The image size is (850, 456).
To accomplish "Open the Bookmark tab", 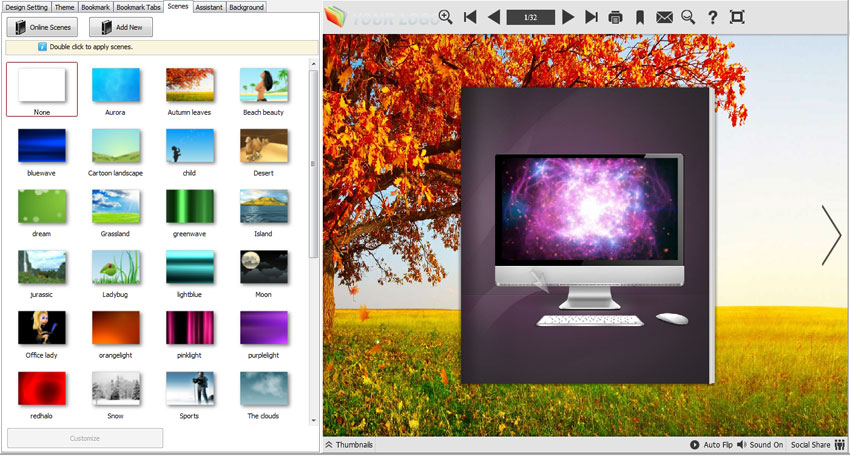I will point(95,7).
